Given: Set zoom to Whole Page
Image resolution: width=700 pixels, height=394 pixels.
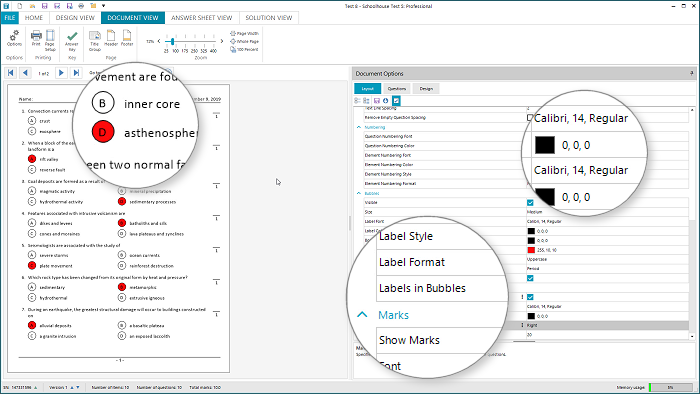Looking at the screenshot, I should pos(245,41).
